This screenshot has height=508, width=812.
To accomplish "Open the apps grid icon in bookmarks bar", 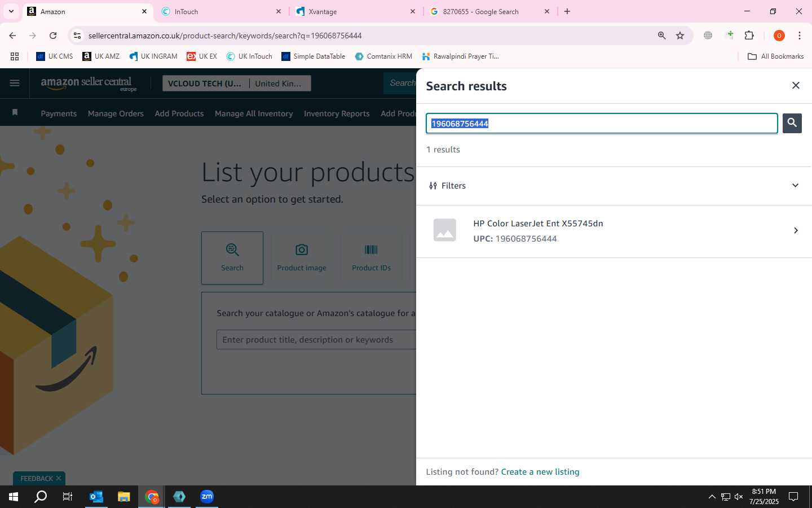I will coord(15,56).
